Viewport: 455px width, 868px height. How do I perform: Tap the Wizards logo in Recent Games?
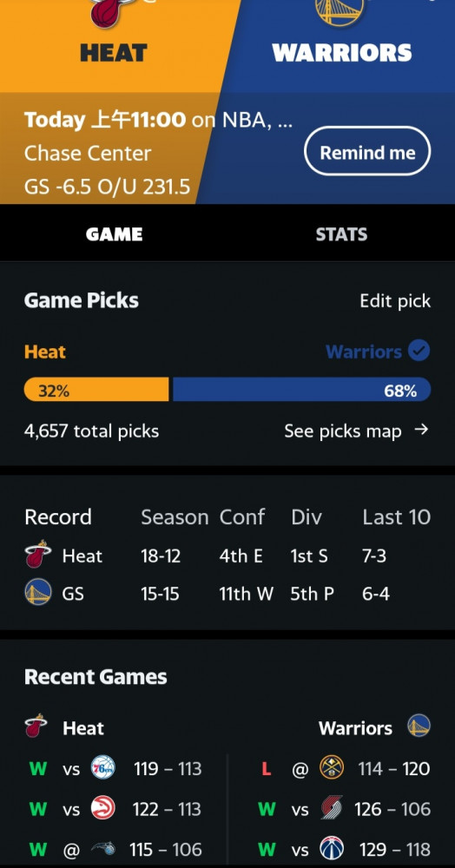click(x=332, y=849)
